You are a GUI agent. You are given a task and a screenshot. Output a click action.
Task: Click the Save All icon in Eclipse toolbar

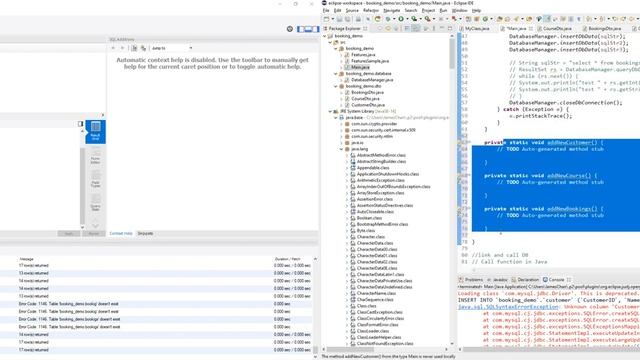pyautogui.click(x=348, y=19)
